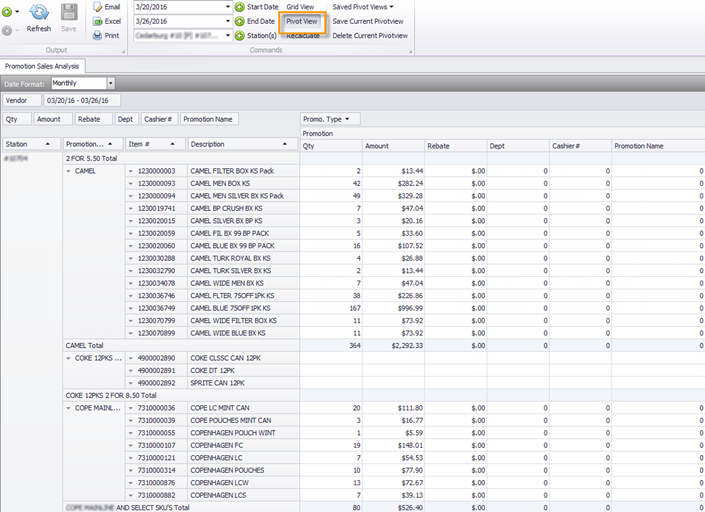The width and height of the screenshot is (705, 512).
Task: Click the Print icon
Action: click(98, 36)
